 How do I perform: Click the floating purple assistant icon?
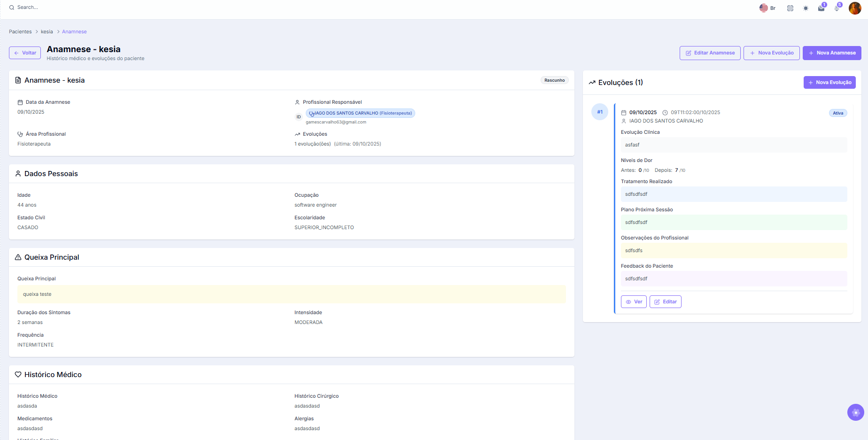pos(855,412)
